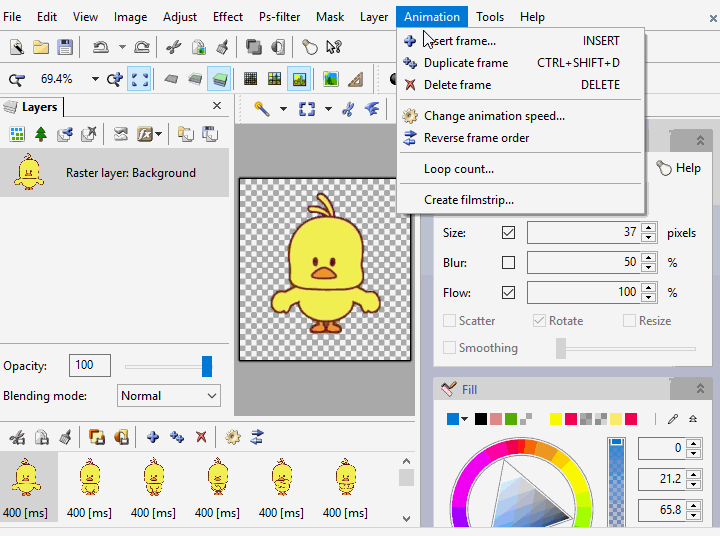Click animation speed gear icon in timeline toolbar

233,437
